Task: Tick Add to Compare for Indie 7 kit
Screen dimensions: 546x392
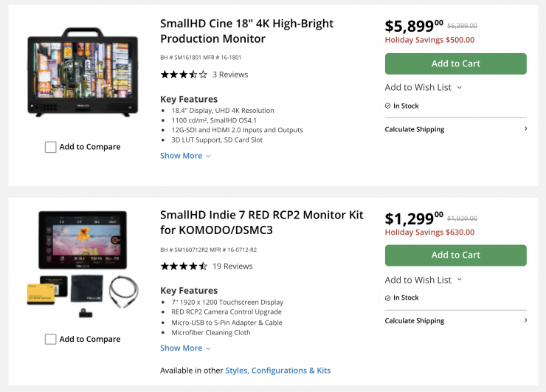Action: coord(51,339)
